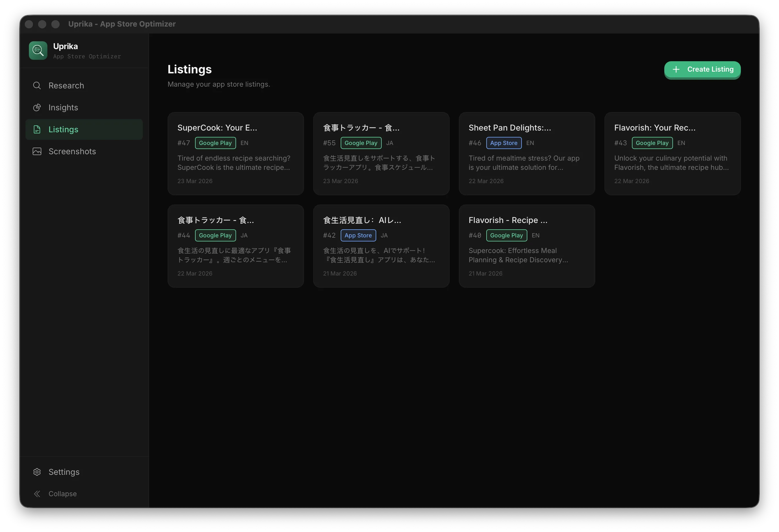
Task: Open the Screenshots menu item
Action: [x=72, y=151]
